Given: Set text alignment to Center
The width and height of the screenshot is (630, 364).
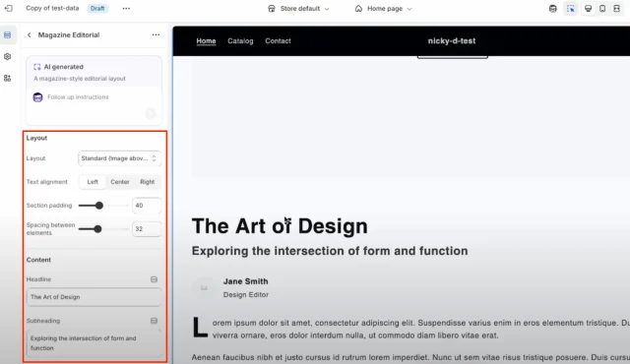Looking at the screenshot, I should point(120,182).
